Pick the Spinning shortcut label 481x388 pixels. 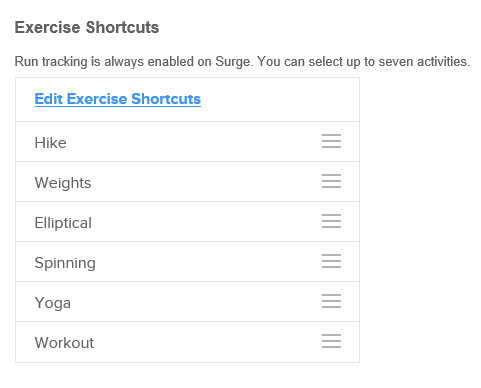tap(65, 263)
